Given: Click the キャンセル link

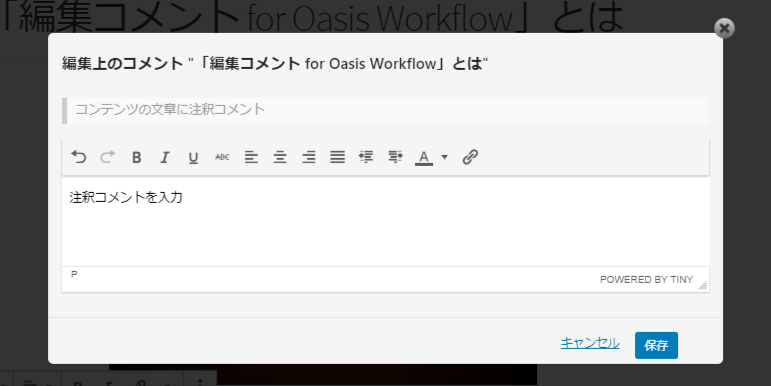Looking at the screenshot, I should point(590,343).
